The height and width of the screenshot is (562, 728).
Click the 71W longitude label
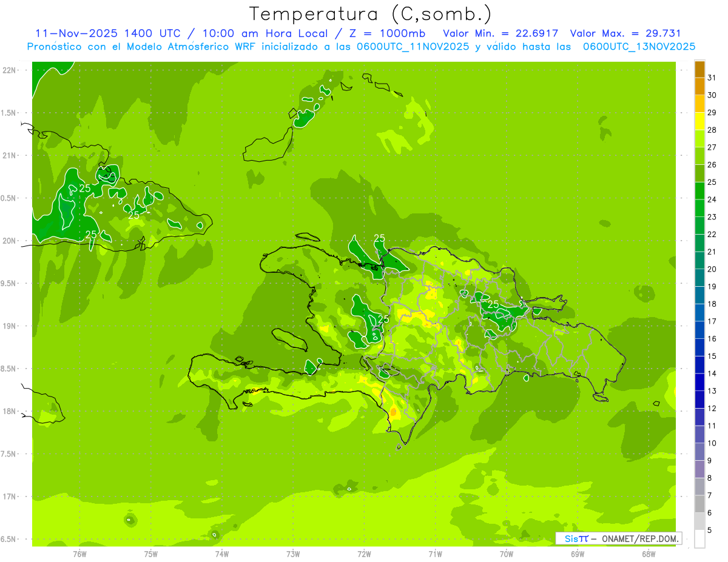point(435,554)
